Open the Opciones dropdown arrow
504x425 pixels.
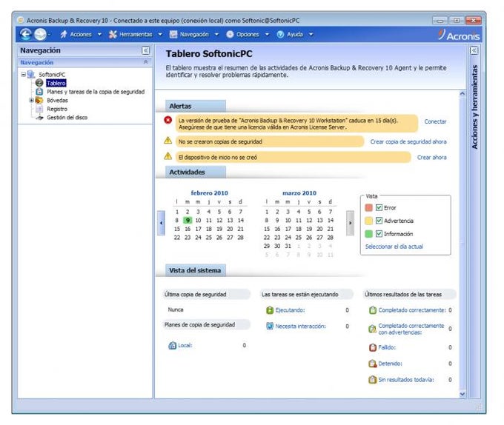(x=267, y=34)
